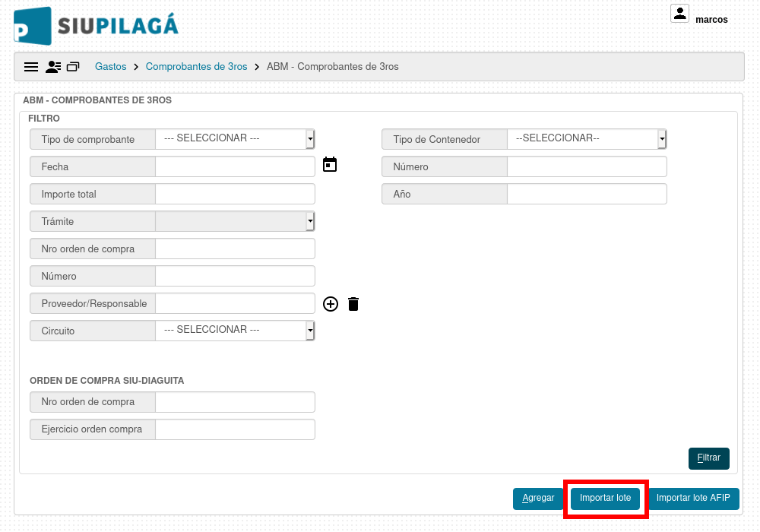Focus the Importe total input field

[235, 194]
